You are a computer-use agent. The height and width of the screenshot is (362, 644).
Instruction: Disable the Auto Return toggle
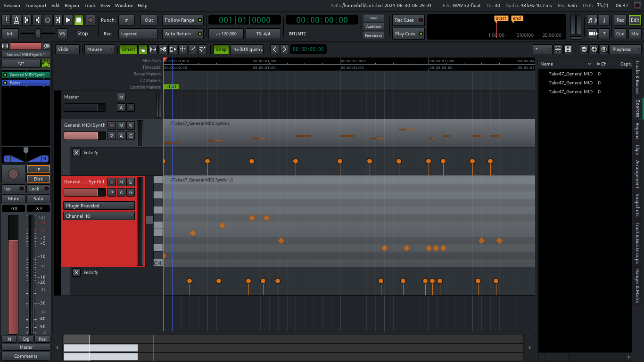(183, 34)
